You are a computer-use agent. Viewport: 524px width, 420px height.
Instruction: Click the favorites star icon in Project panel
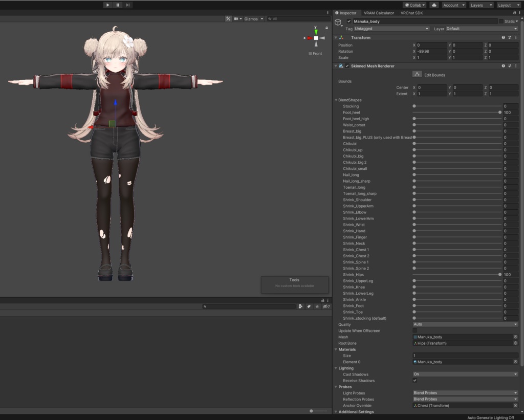coord(317,306)
